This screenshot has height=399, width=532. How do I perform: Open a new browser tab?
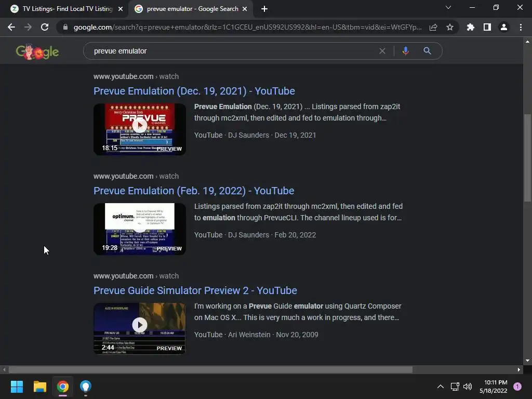tap(264, 9)
